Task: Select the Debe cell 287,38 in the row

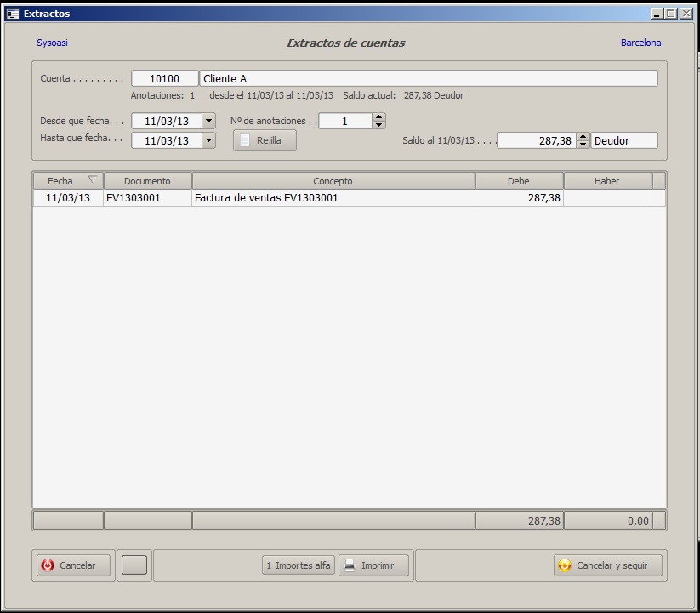Action: click(519, 197)
